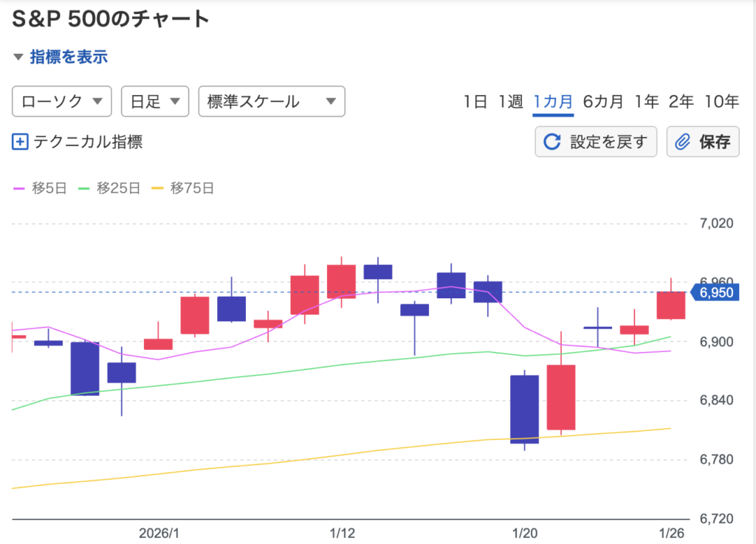Screen dimensions: 756x544
Task: Select the 1日 period tab
Action: click(475, 102)
